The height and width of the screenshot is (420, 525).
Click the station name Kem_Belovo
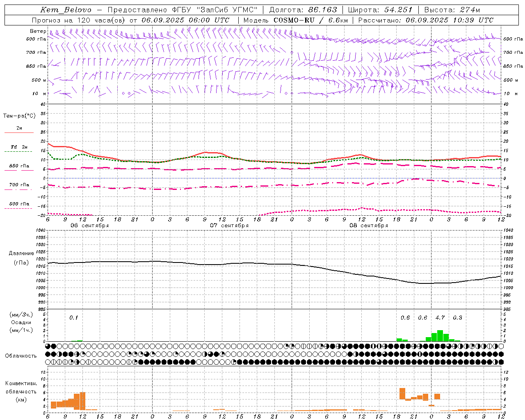coord(66,10)
